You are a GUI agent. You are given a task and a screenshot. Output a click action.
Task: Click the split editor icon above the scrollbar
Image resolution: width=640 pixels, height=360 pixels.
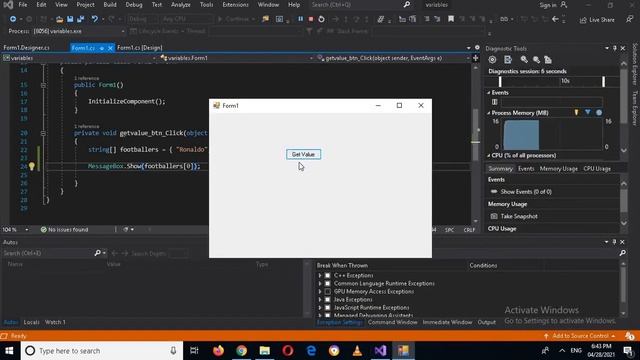(x=476, y=58)
